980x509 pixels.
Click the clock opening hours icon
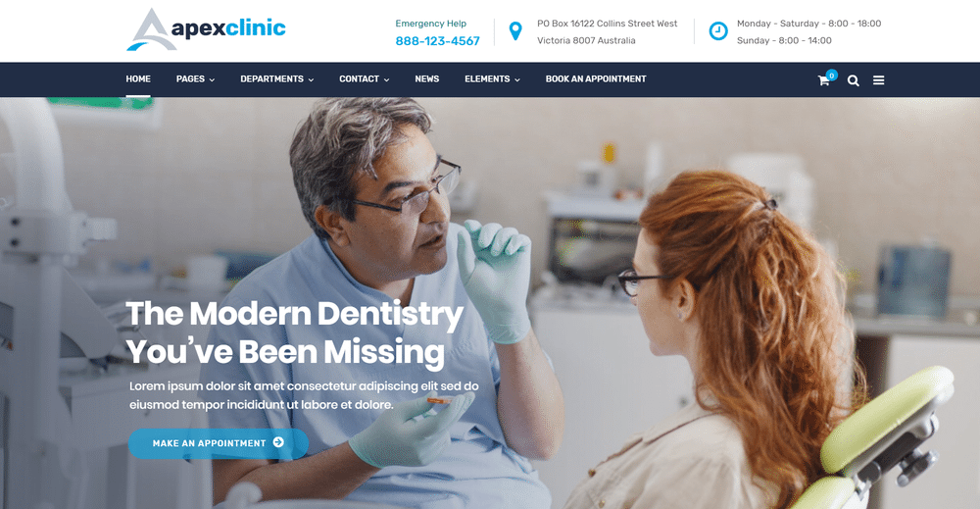718,30
